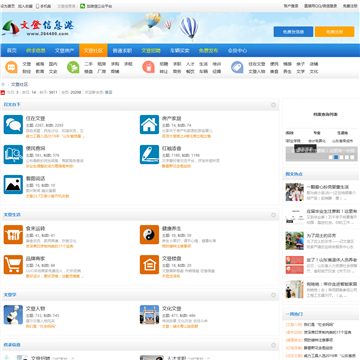Open the 品牌商家 forum title
360x360 pixels.
[35, 258]
